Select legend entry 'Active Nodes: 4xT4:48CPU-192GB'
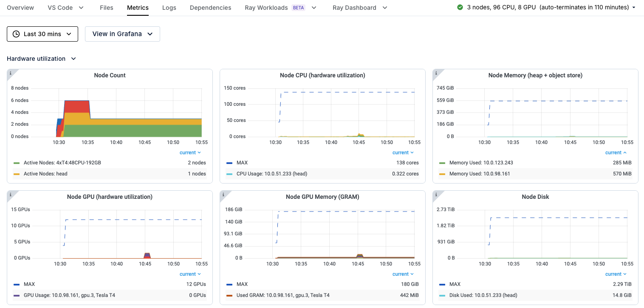This screenshot has width=644, height=308. click(x=62, y=163)
